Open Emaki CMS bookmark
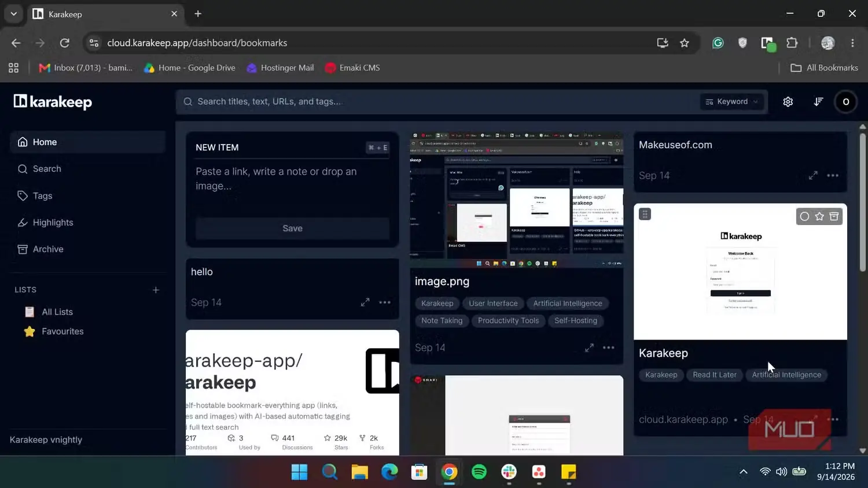Viewport: 868px width, 488px height. [352, 68]
